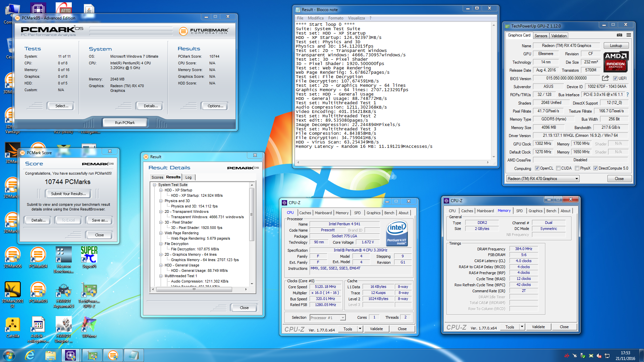Screen dimensions: 644x362
Task: Open the HWBOT Unigine desktop shortcut
Action: point(63,330)
